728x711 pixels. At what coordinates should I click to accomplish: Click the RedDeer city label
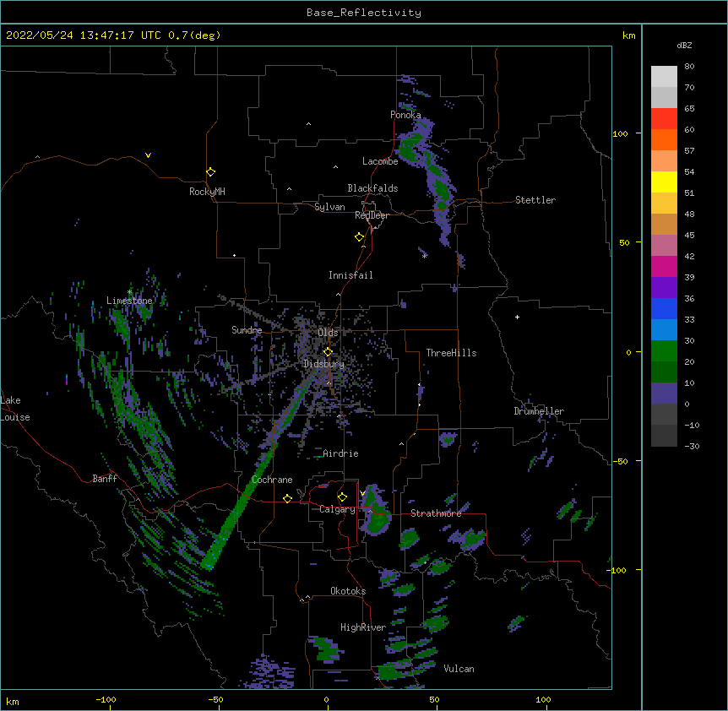(x=372, y=215)
